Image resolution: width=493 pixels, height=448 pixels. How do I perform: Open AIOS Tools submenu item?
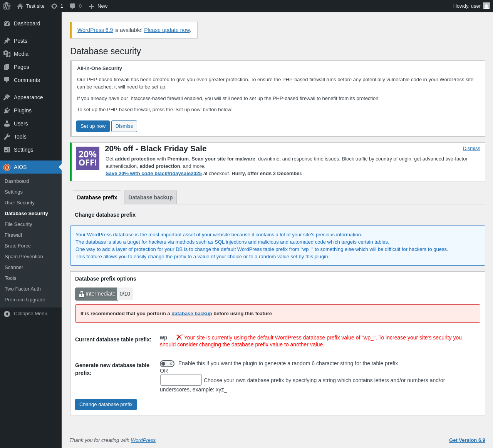pos(10,278)
